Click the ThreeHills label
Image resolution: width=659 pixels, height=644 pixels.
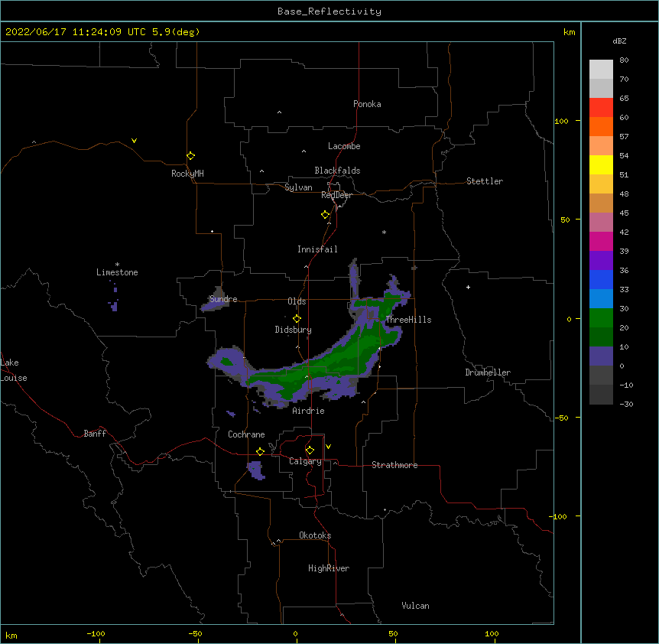click(x=408, y=320)
